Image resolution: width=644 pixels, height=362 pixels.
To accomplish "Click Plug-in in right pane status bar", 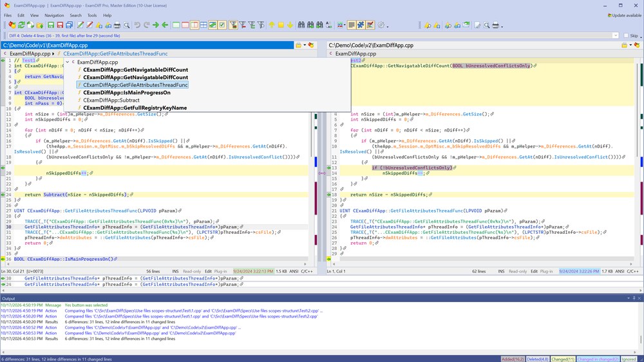I will click(x=546, y=271).
